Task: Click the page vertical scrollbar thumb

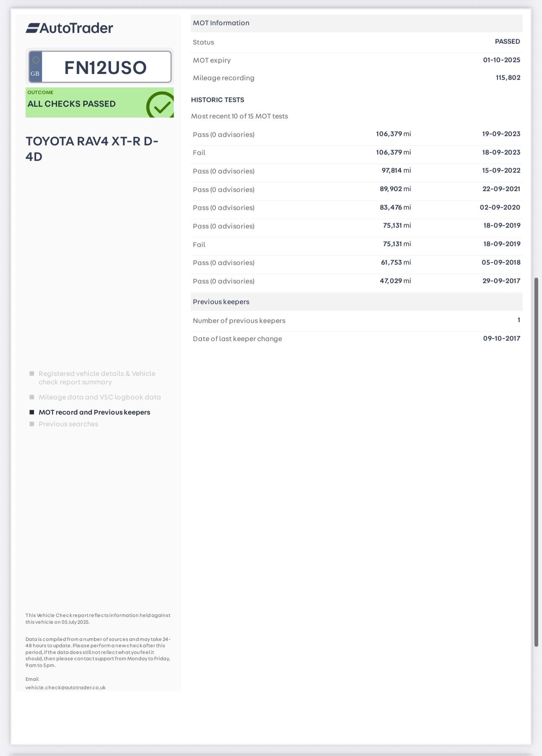Action: click(x=536, y=462)
